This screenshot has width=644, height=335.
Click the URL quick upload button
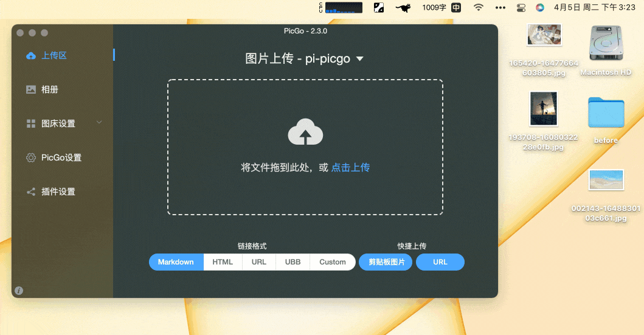[x=440, y=262]
